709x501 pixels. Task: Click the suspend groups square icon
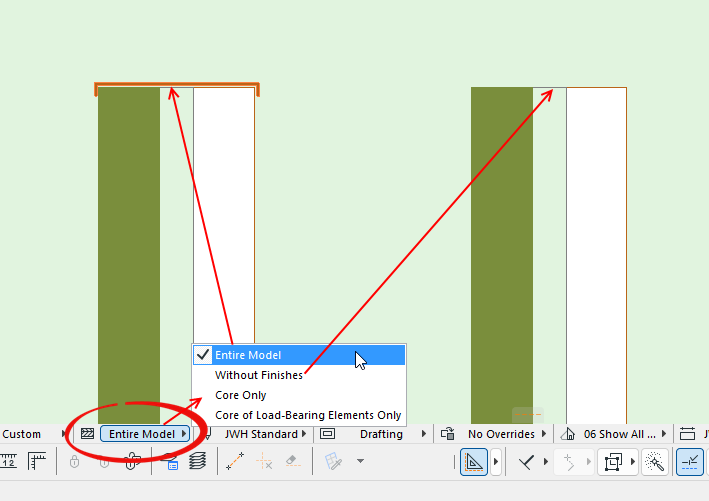coord(613,462)
